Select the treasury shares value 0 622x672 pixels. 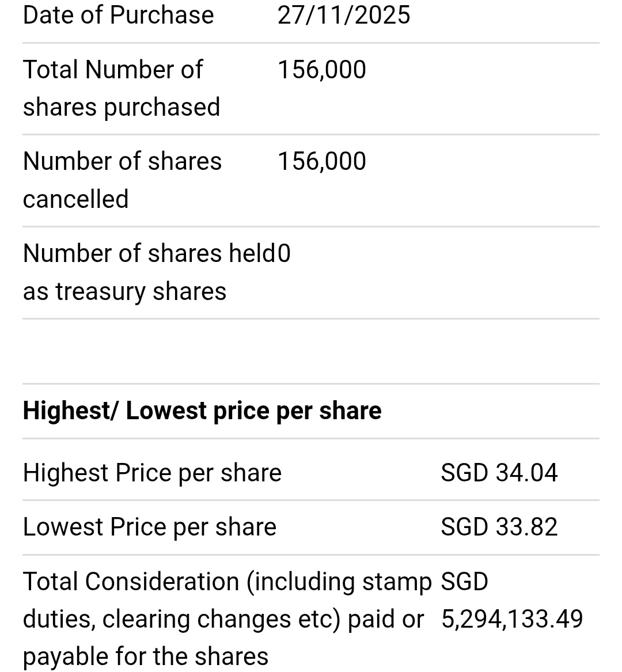284,253
